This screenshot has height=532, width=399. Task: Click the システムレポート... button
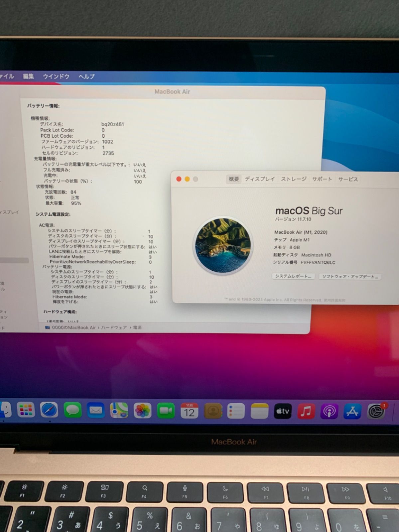[x=293, y=276]
